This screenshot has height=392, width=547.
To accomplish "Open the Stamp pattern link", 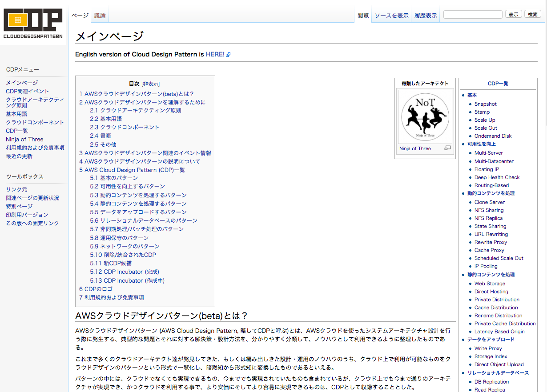I will [x=482, y=112].
